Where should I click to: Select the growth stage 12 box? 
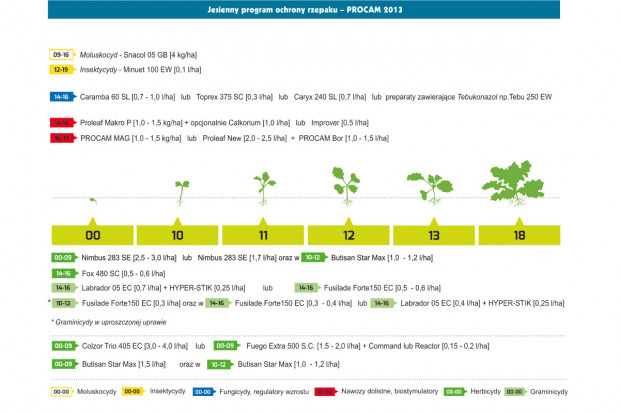(348, 235)
